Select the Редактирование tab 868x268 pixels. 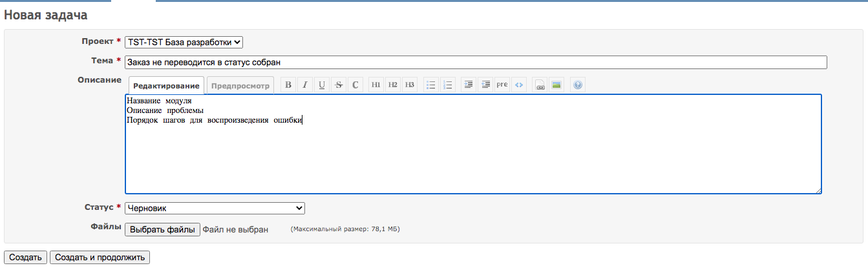pos(166,86)
